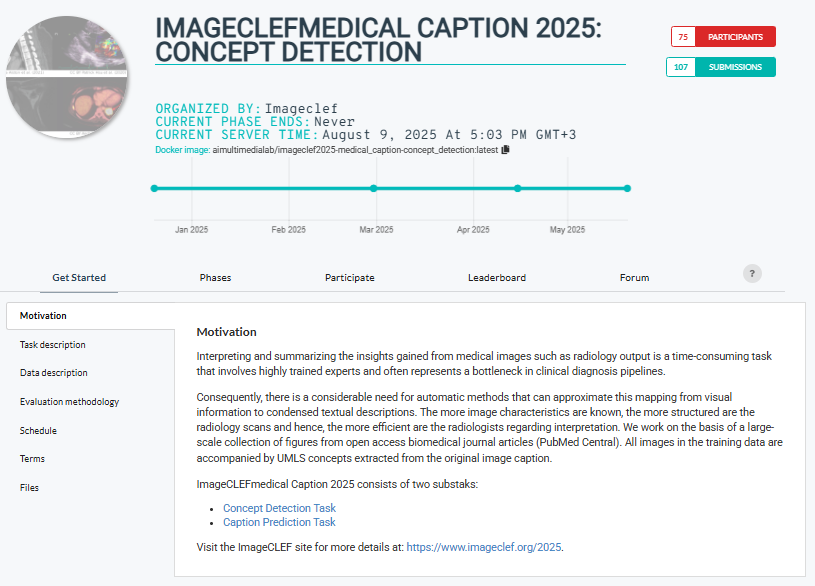This screenshot has width=815, height=586.
Task: View the Leaderboard tab
Action: coord(497,278)
